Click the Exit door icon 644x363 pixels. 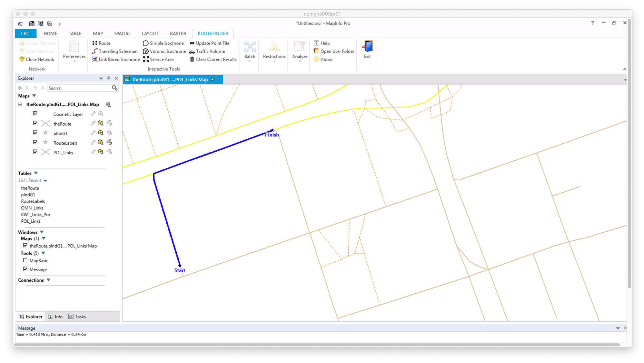(367, 47)
